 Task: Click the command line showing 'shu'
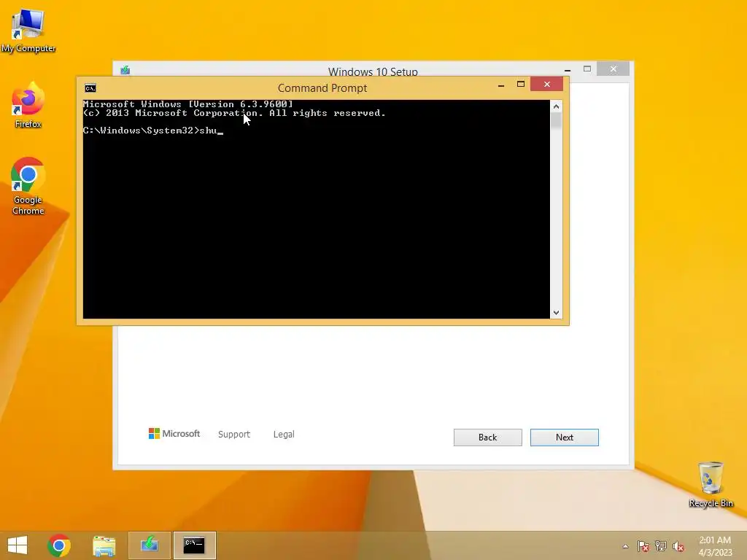(153, 131)
